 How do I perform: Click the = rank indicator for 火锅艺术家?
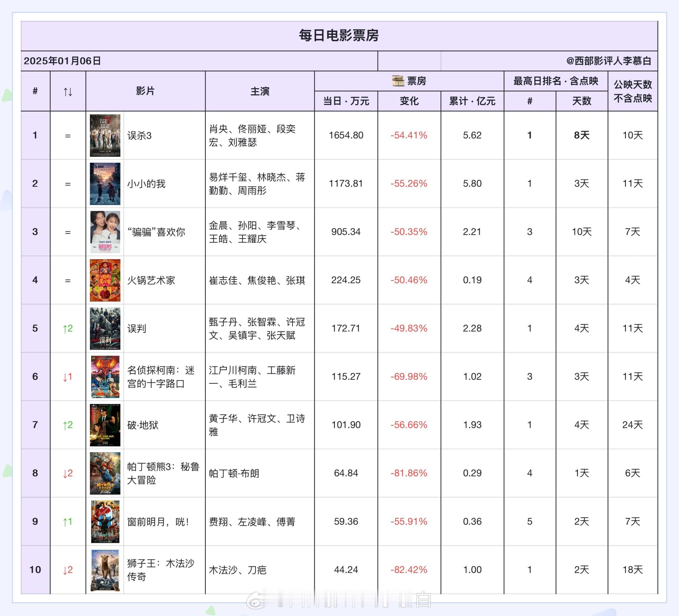[68, 281]
